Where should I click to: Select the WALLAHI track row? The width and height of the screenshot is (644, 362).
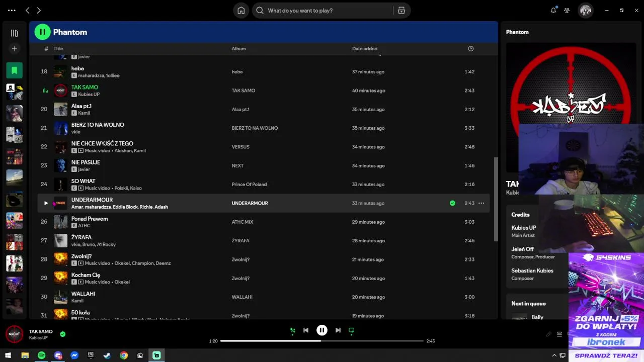point(264,297)
